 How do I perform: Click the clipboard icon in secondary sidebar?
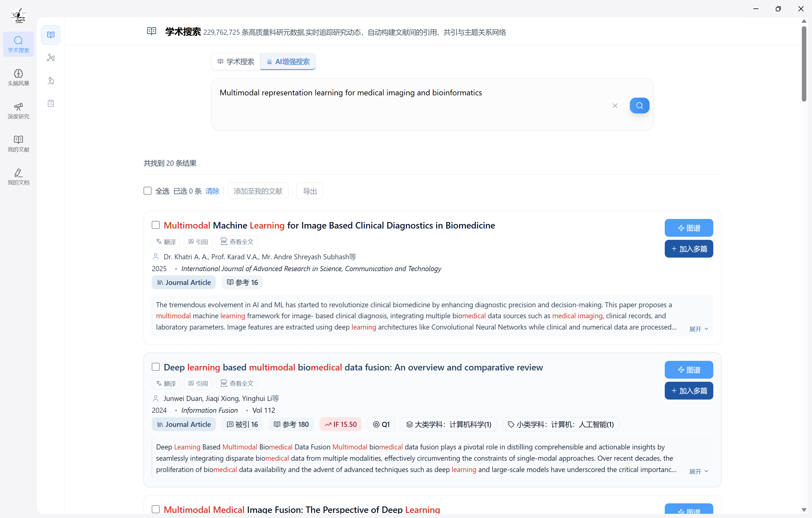50,103
